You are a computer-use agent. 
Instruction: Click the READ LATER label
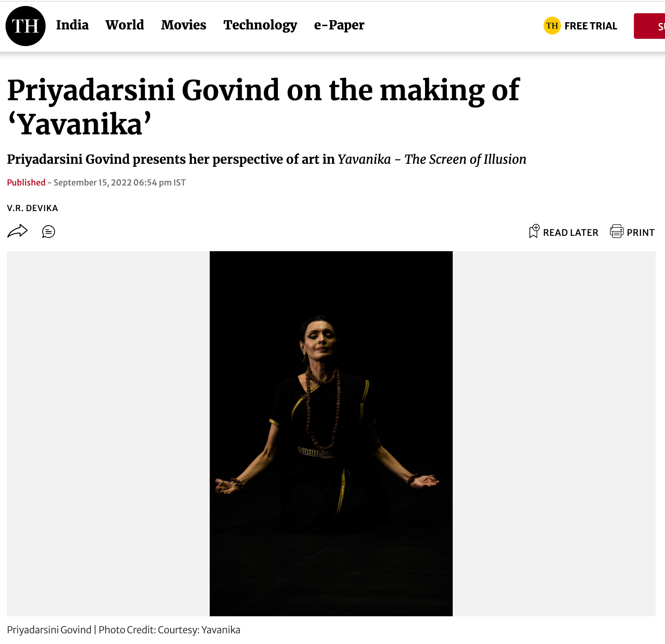tap(571, 232)
